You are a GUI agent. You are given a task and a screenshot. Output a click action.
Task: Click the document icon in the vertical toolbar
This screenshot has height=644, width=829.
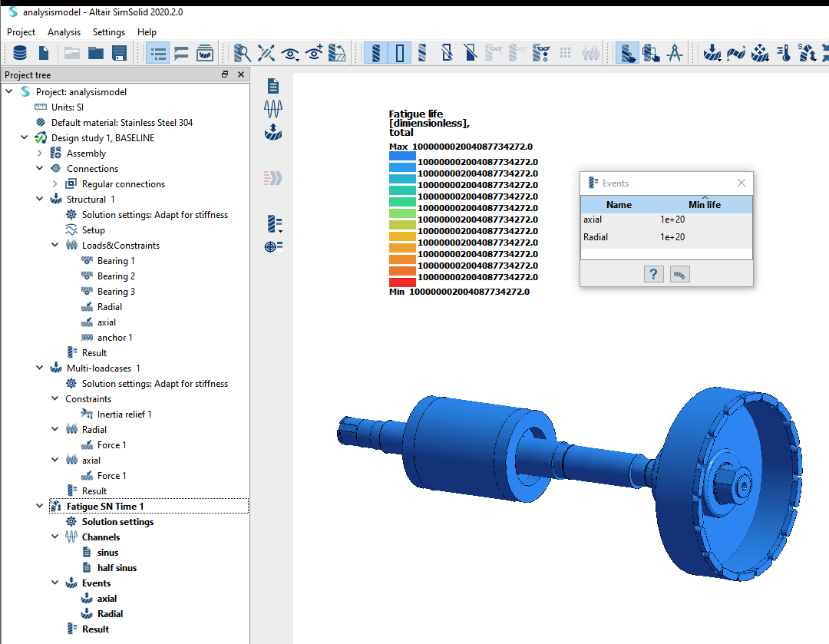click(272, 86)
